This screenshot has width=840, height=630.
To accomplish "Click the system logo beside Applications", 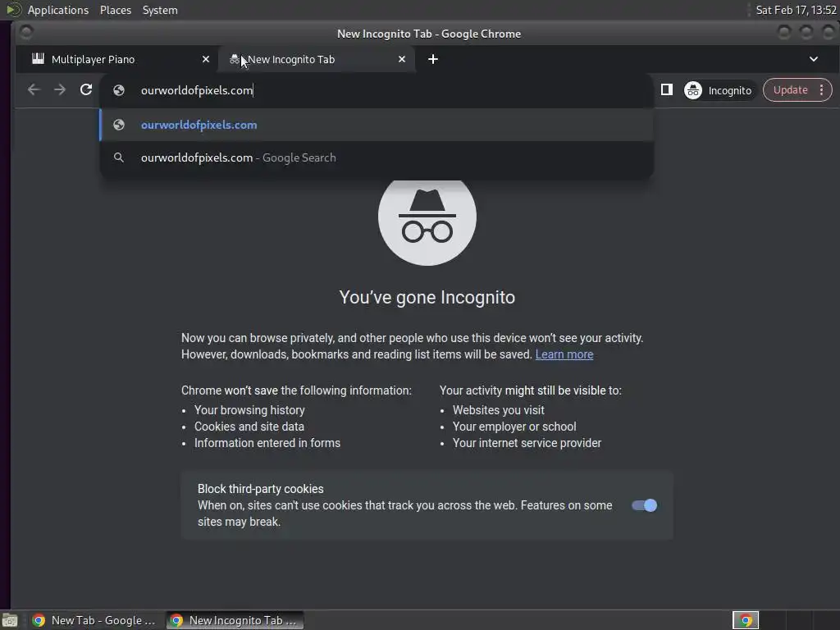I will point(13,10).
